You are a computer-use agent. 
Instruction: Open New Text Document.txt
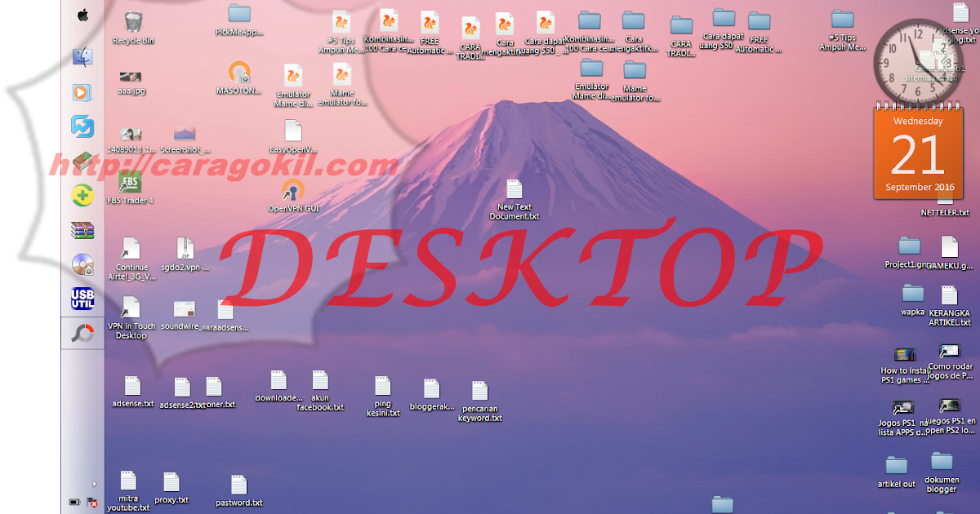coord(514,189)
